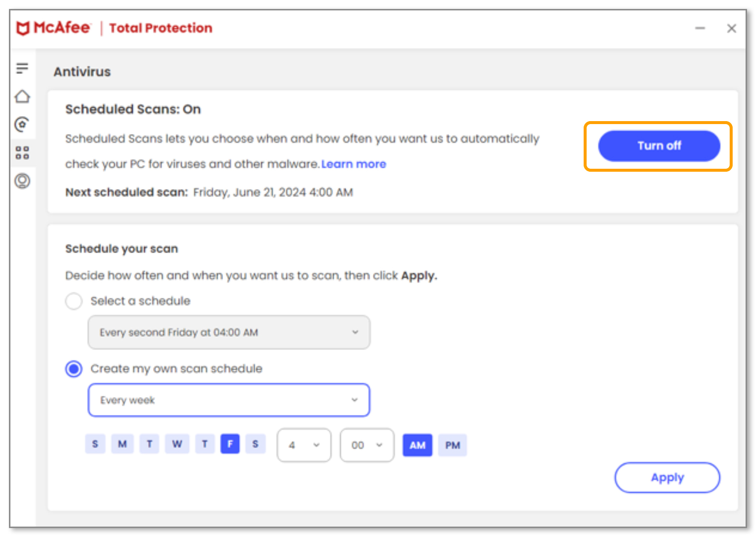The image size is (756, 537).
Task: Minimize the McAfee window
Action: pyautogui.click(x=700, y=28)
